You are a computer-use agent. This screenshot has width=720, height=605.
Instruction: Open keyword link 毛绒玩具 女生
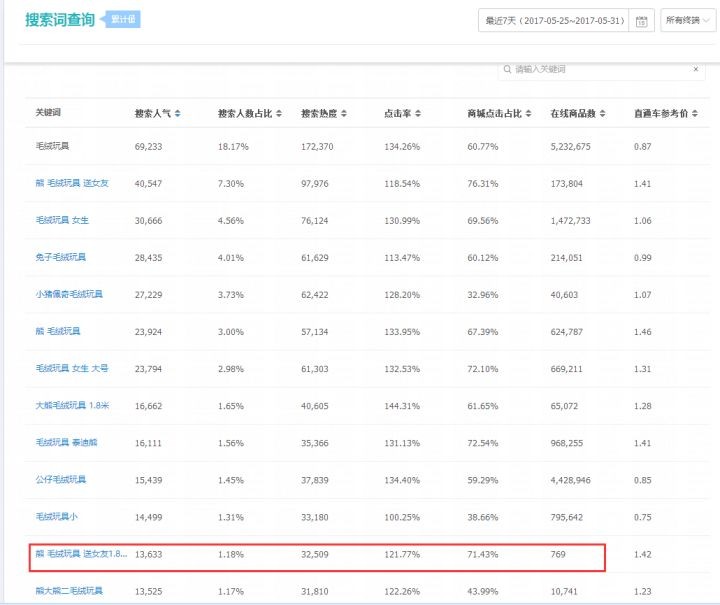coord(62,220)
